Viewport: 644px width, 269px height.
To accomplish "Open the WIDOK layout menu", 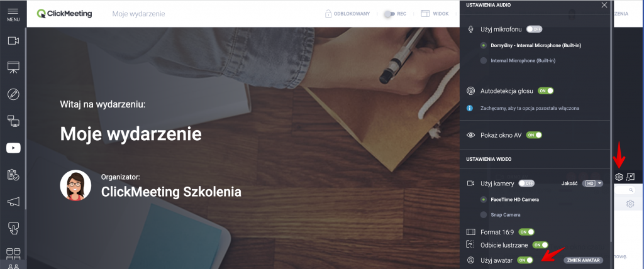I will 435,14.
